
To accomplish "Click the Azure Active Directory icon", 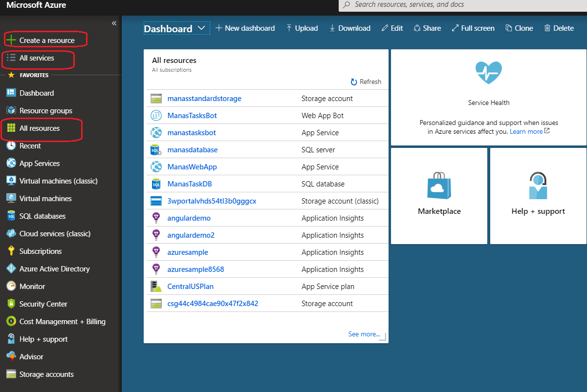I will pos(11,268).
